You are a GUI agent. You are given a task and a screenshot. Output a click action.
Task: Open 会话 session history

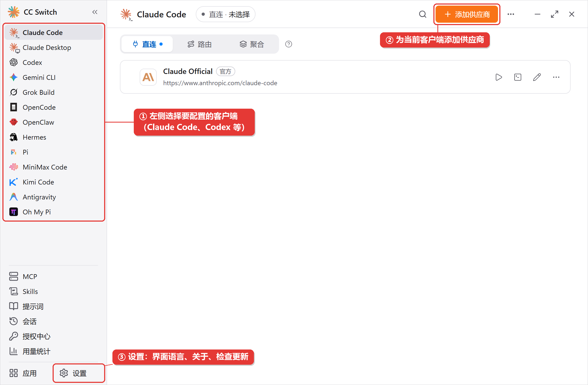[x=54, y=321]
